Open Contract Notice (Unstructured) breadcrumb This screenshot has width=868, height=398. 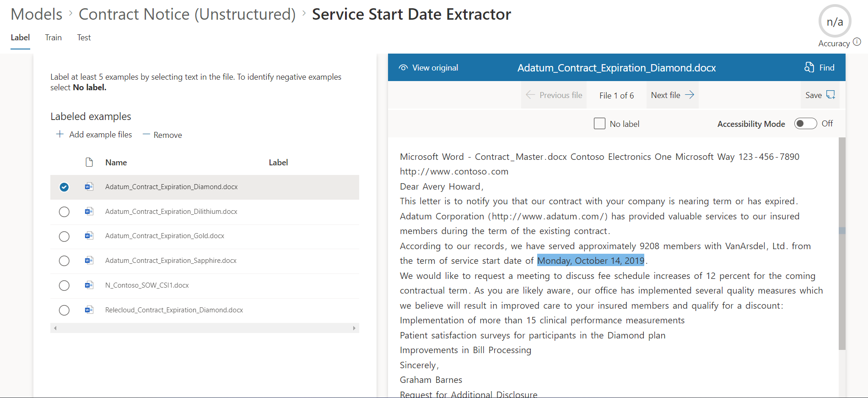click(187, 14)
